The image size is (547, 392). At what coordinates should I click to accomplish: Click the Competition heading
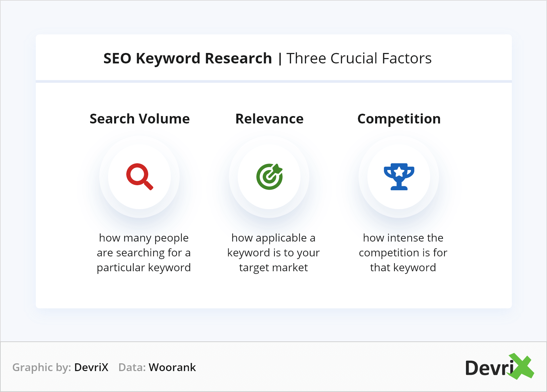pos(399,119)
